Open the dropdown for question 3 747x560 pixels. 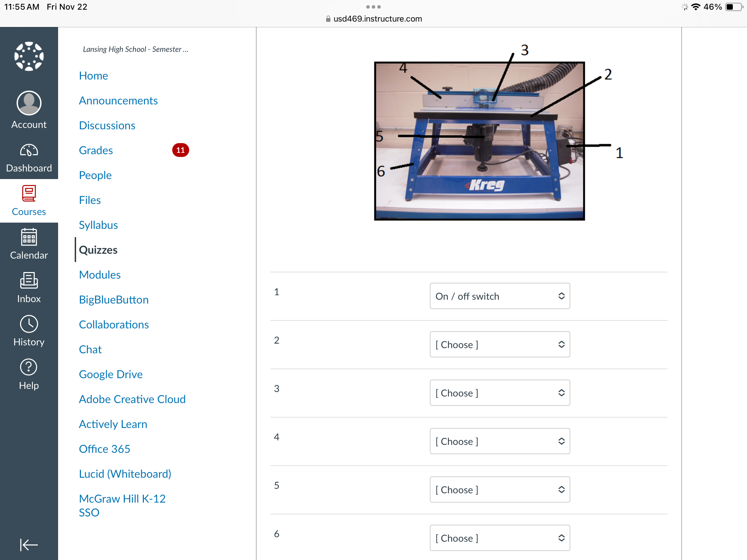pyautogui.click(x=499, y=393)
